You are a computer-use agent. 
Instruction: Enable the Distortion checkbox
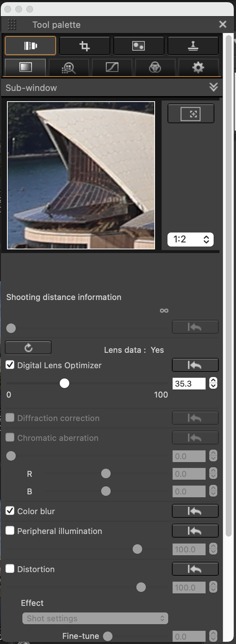[x=10, y=569]
